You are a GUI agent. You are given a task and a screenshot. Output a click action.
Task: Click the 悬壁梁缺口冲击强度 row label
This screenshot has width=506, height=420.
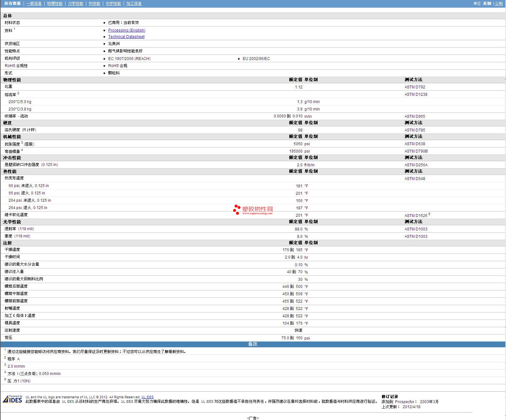click(31, 165)
